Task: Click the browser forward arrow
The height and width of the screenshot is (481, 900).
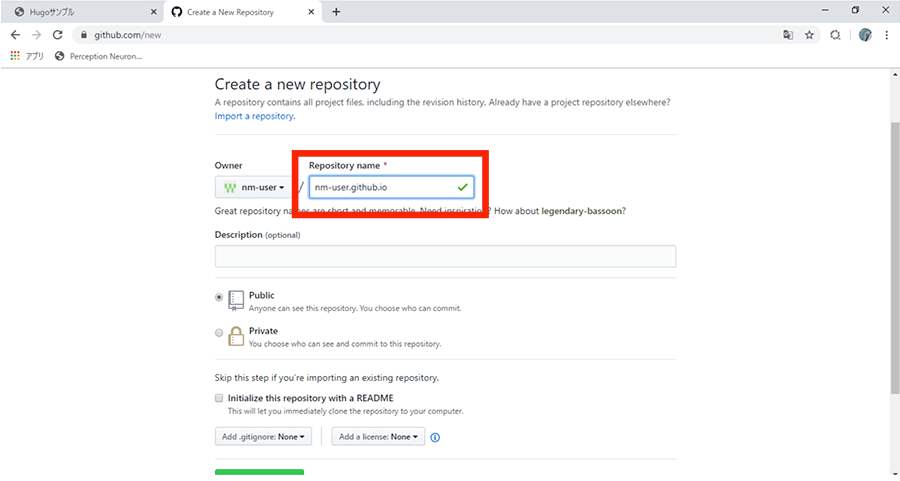Action: click(x=36, y=35)
